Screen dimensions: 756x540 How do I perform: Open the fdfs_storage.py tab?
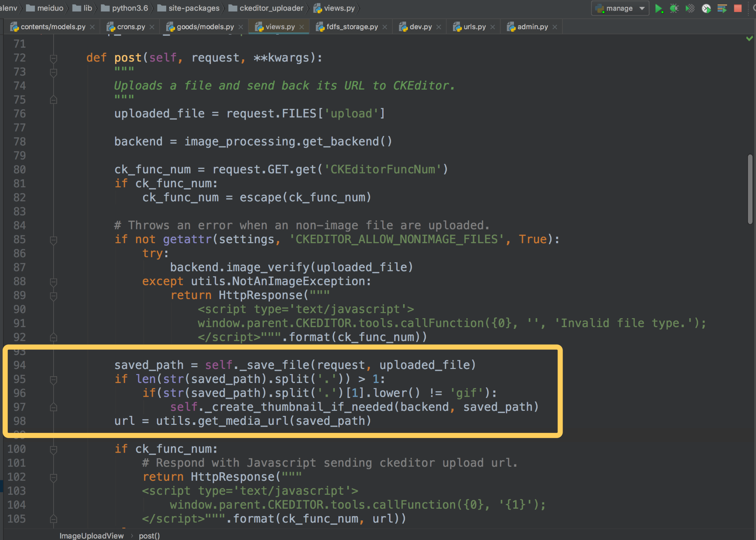tap(352, 27)
